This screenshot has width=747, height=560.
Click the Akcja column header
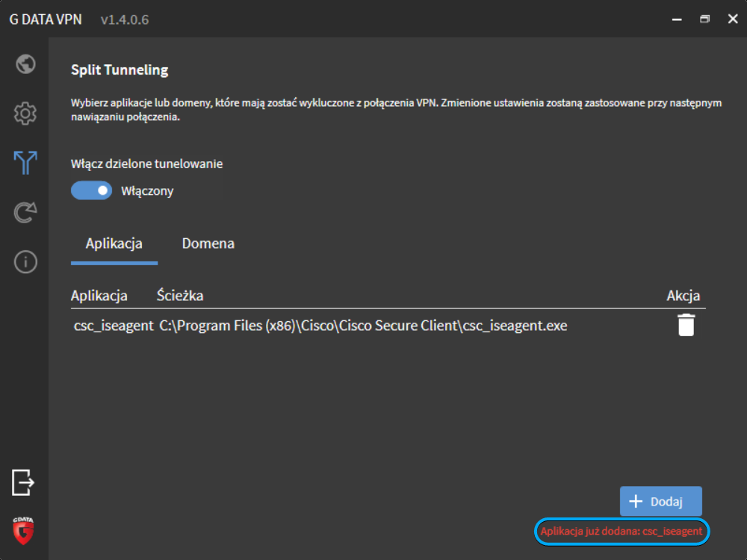tap(684, 296)
